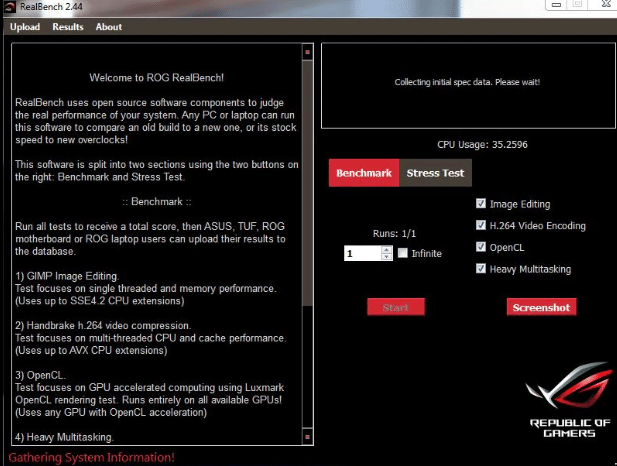Click the '1) GIMP Image Editing.' line
The height and width of the screenshot is (466, 617).
[x=67, y=276]
